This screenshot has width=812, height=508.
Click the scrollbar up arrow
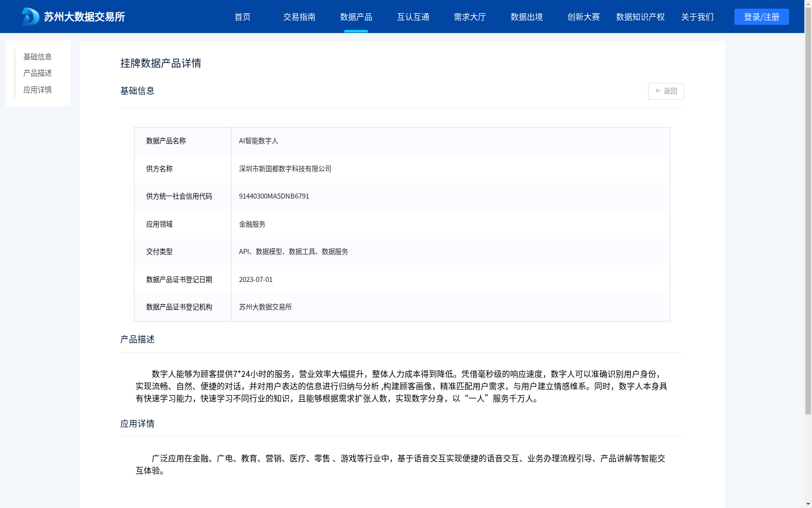point(808,4)
